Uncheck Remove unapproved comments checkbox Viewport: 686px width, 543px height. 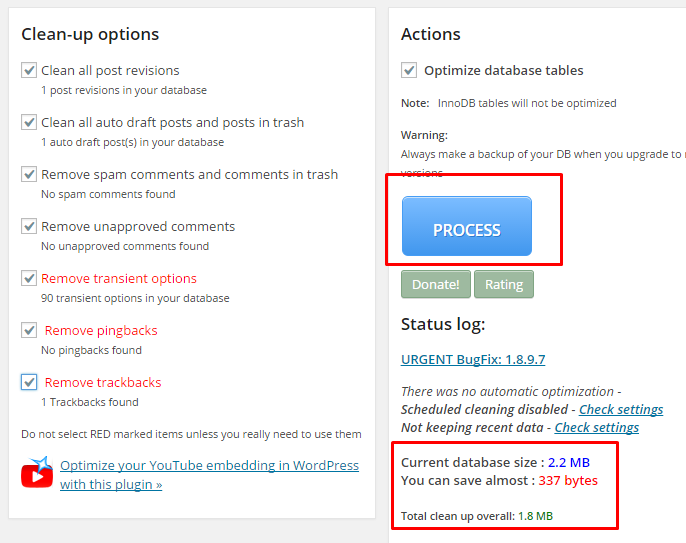(x=29, y=226)
